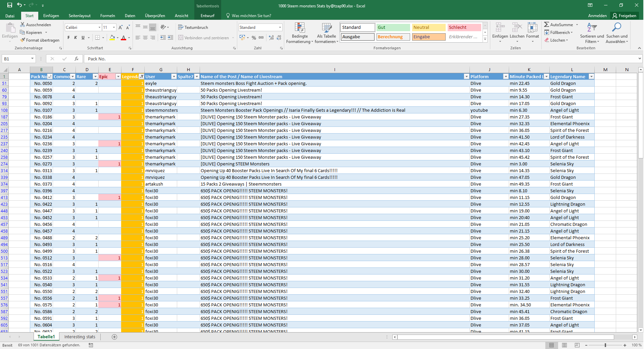
Task: Open the Platform column filter dropdown
Action: 506,77
